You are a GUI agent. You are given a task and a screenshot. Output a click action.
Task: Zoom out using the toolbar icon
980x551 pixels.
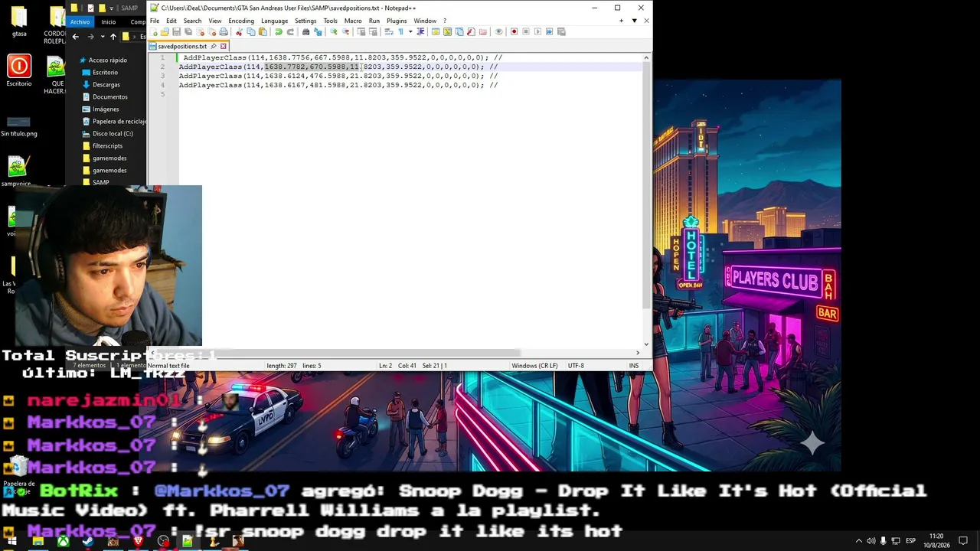(345, 32)
